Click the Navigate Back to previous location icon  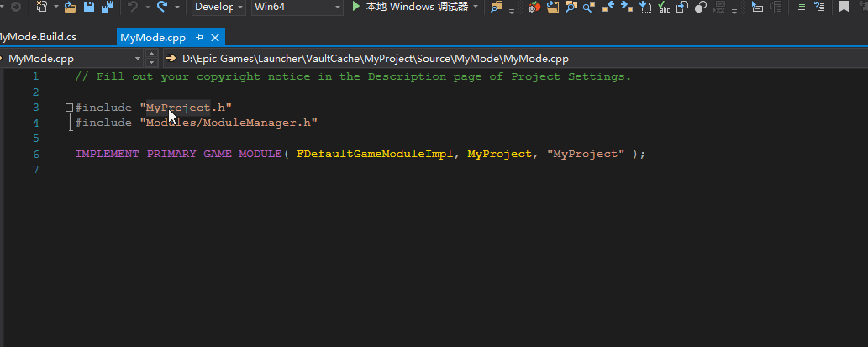point(608,7)
